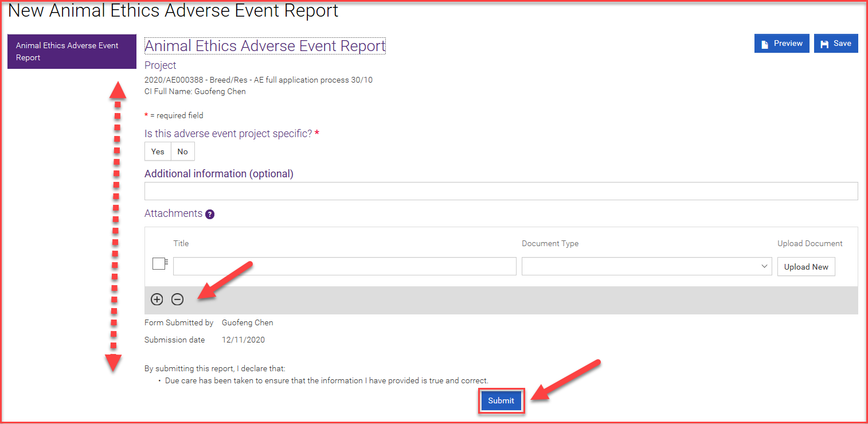This screenshot has height=424, width=868.
Task: Click the red asterisk next to the required question
Action: (x=318, y=133)
